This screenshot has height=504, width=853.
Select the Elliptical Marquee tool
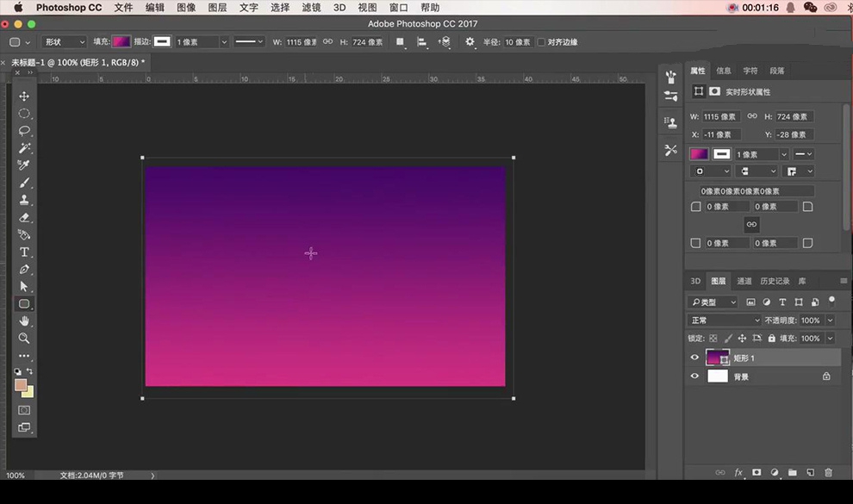[x=24, y=114]
